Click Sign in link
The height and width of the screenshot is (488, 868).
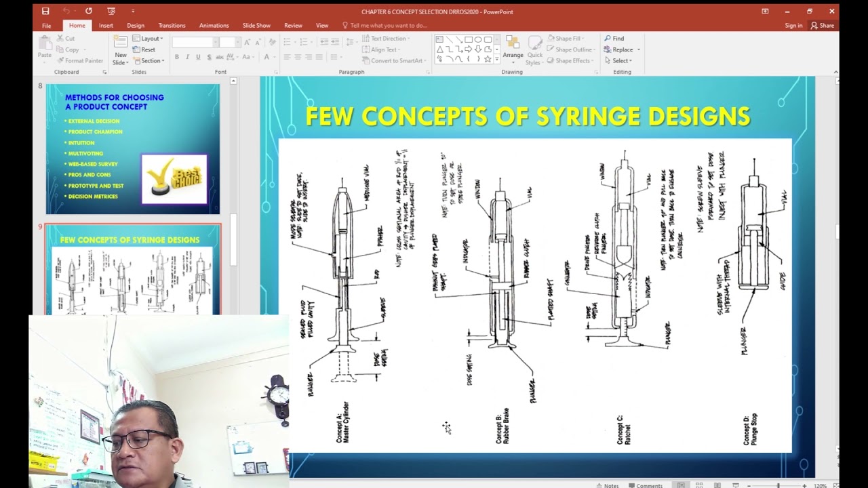793,26
